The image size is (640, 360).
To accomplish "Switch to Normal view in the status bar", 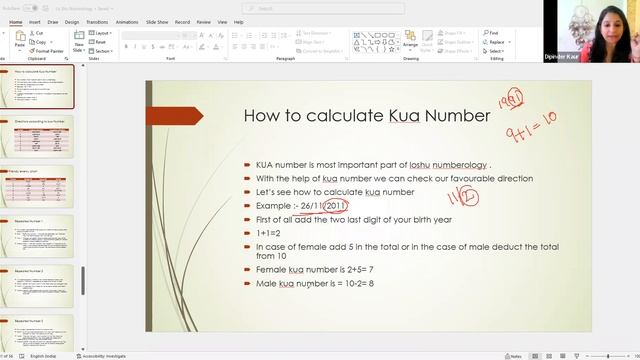I will tap(535, 356).
